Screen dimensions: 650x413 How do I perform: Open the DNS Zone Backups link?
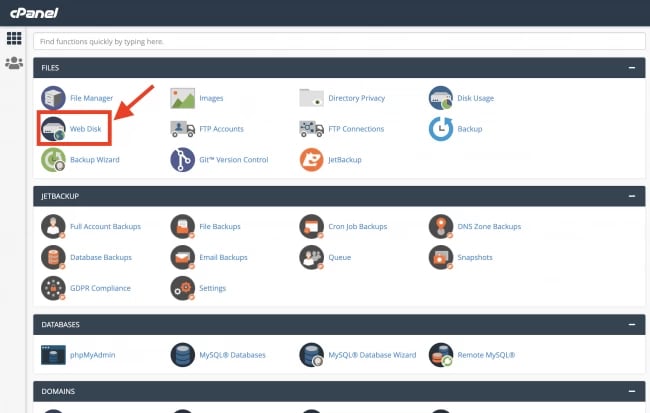pyautogui.click(x=489, y=226)
